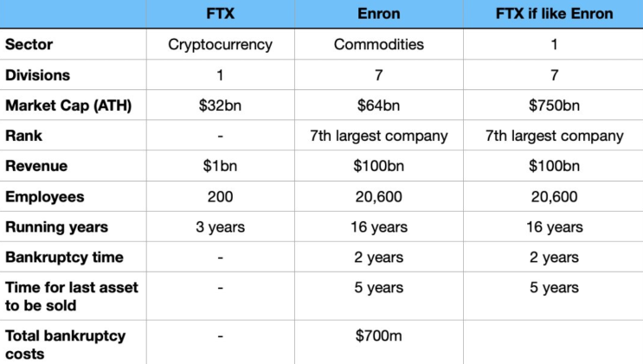Select the $750bn market cap cell

point(552,105)
